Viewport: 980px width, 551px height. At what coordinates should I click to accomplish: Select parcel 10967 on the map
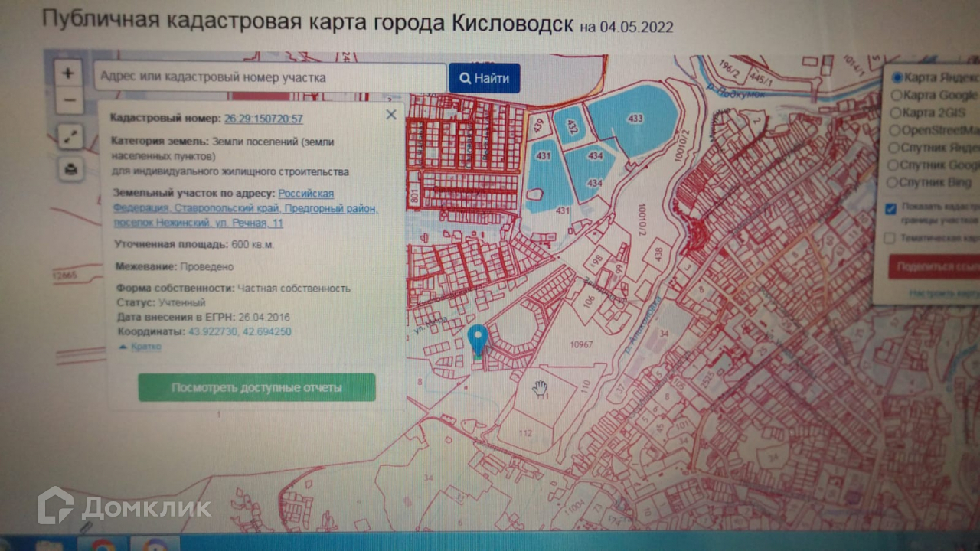click(582, 344)
